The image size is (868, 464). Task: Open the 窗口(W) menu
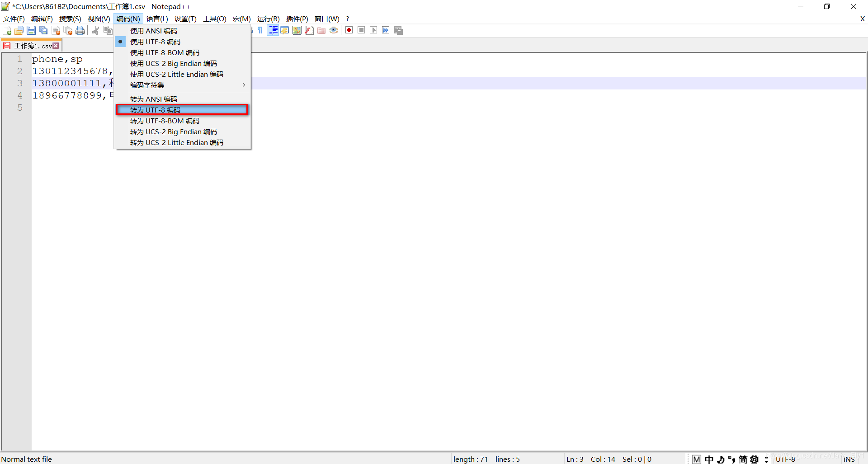327,19
